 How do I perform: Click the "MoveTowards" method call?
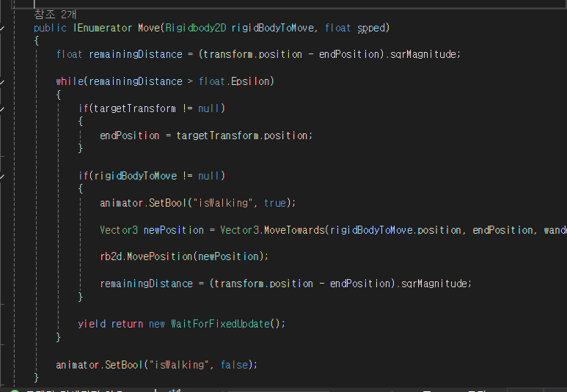294,230
